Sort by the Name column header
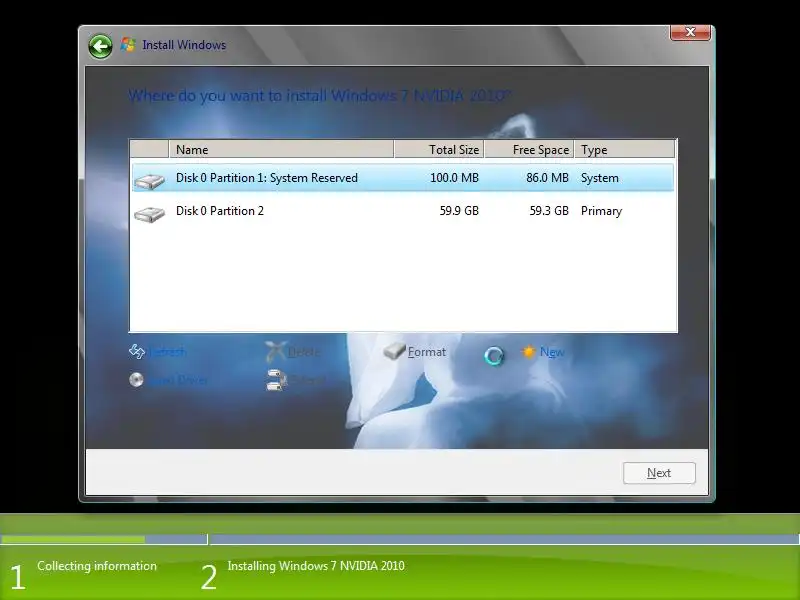Viewport: 800px width, 600px height. (x=281, y=149)
